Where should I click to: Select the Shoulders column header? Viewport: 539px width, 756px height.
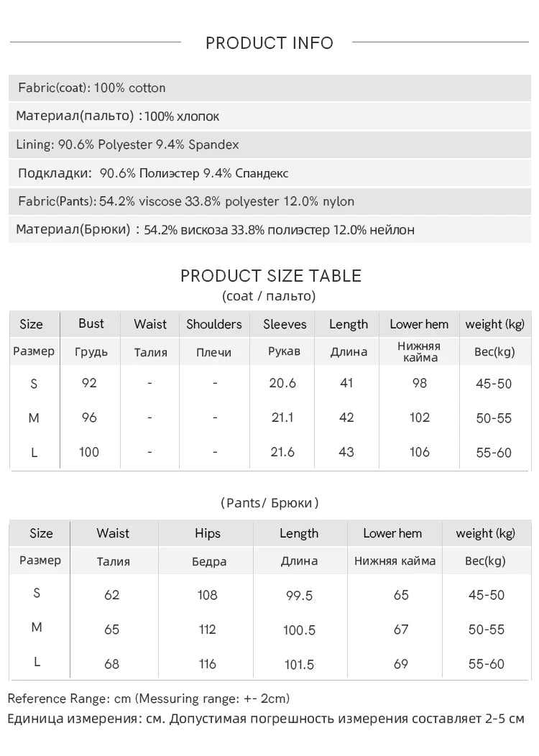point(214,324)
